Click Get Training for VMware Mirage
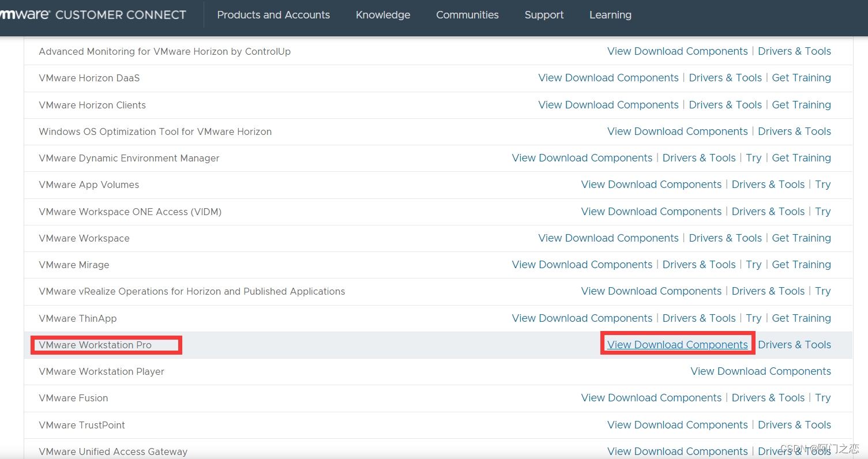This screenshot has width=868, height=459. click(801, 265)
